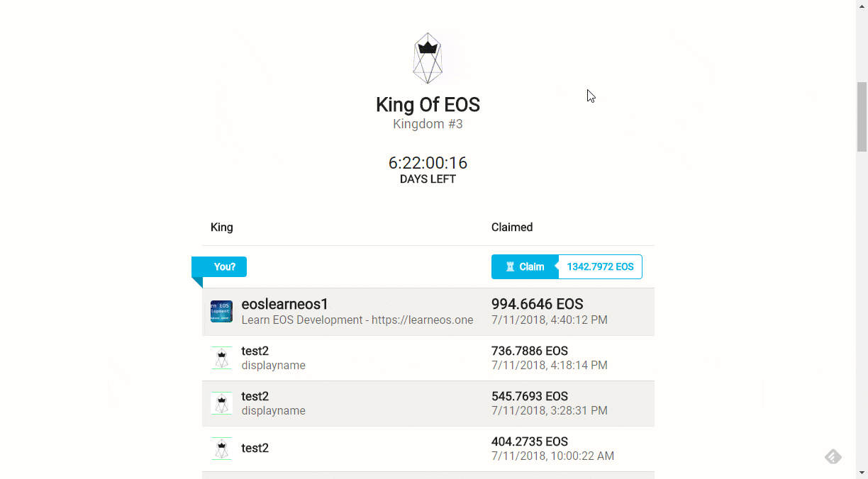
Task: Click test2 avatar in the 736.7886 EOS row
Action: [x=221, y=358]
